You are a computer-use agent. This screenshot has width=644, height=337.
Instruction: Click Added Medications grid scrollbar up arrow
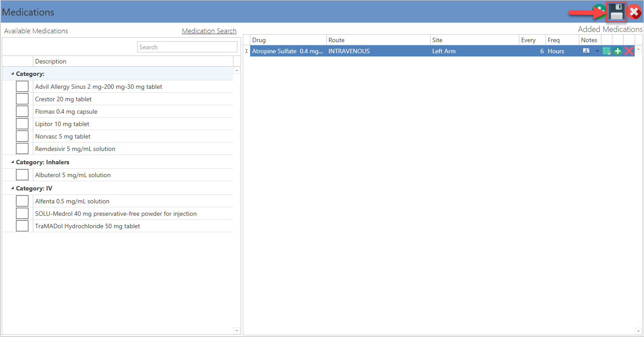[x=639, y=49]
